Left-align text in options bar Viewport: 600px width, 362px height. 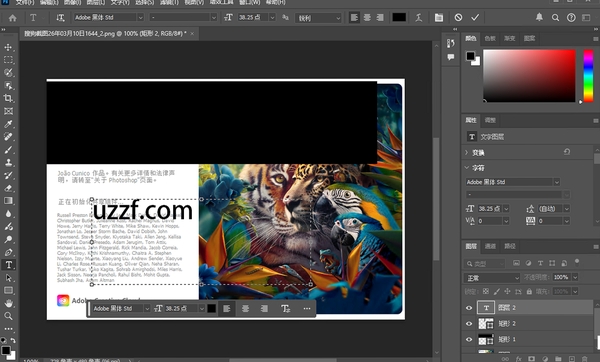[x=354, y=18]
